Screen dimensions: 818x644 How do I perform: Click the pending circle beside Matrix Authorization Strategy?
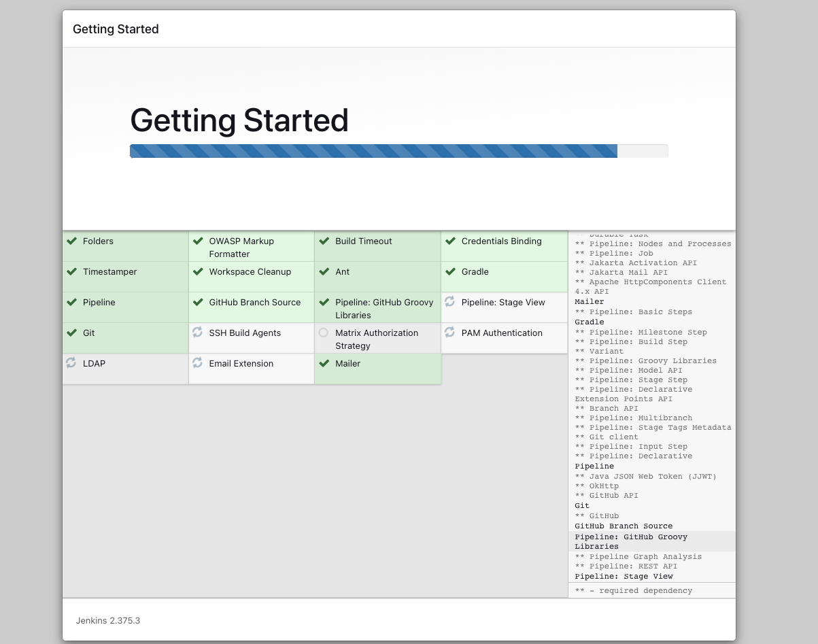[324, 333]
